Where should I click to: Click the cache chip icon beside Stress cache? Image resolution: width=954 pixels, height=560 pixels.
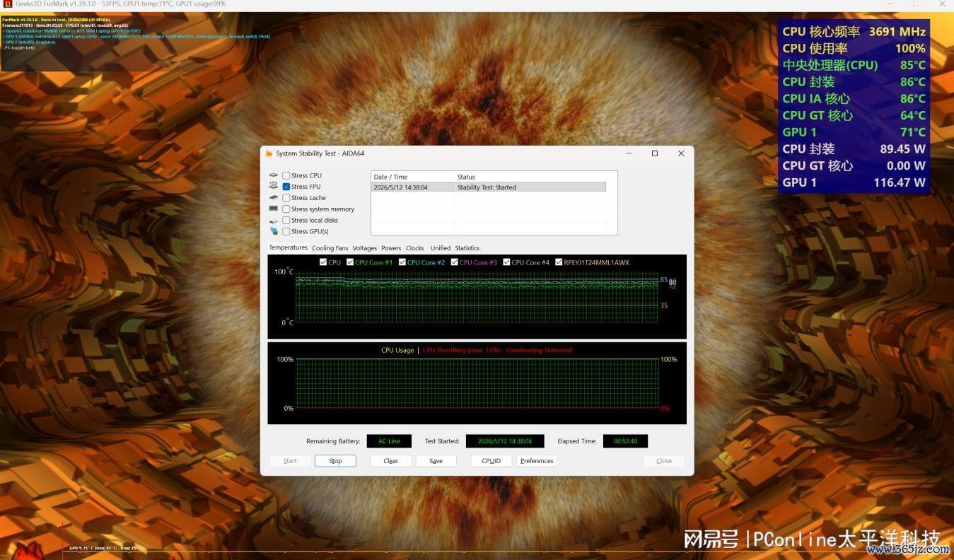point(274,198)
